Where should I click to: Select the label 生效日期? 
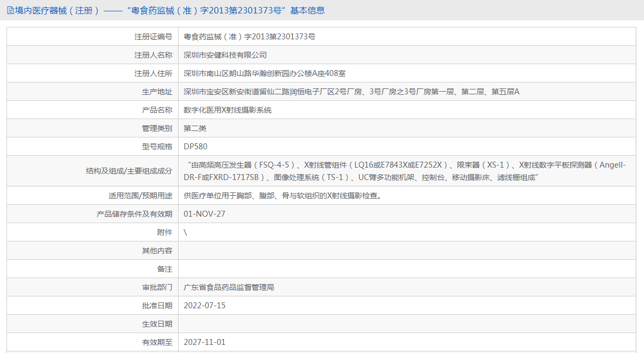tap(157, 324)
